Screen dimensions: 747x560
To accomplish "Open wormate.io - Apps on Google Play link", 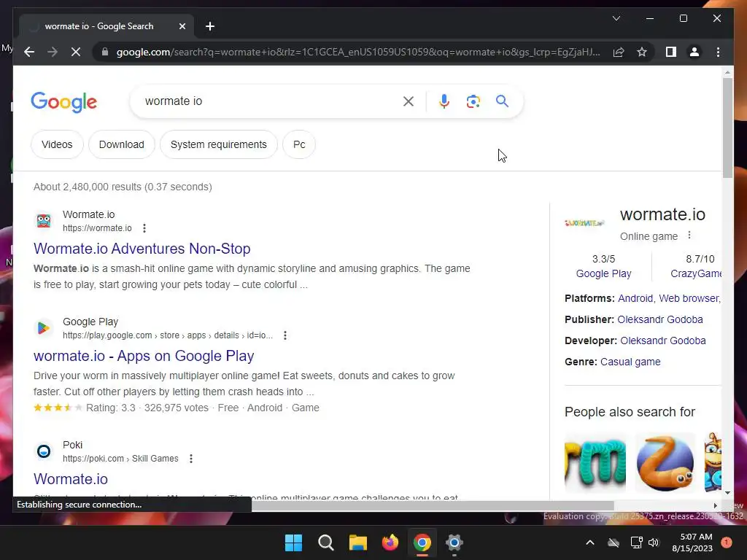I will [144, 356].
